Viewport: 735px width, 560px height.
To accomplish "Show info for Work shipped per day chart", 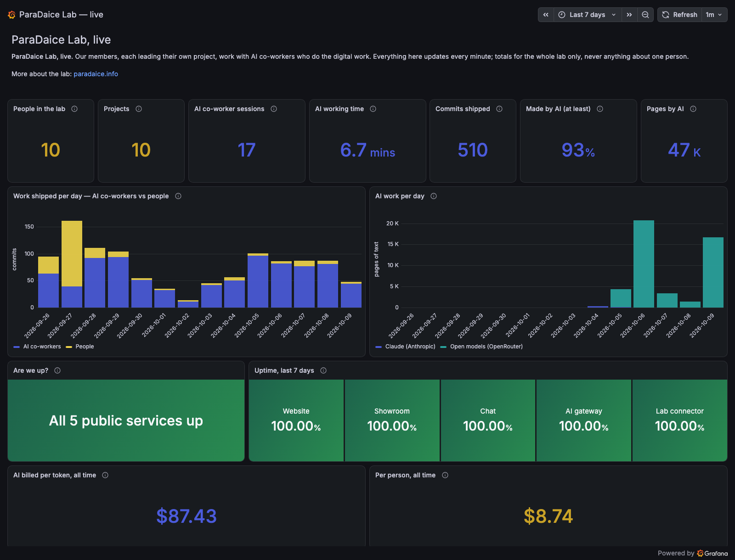I will coord(178,196).
